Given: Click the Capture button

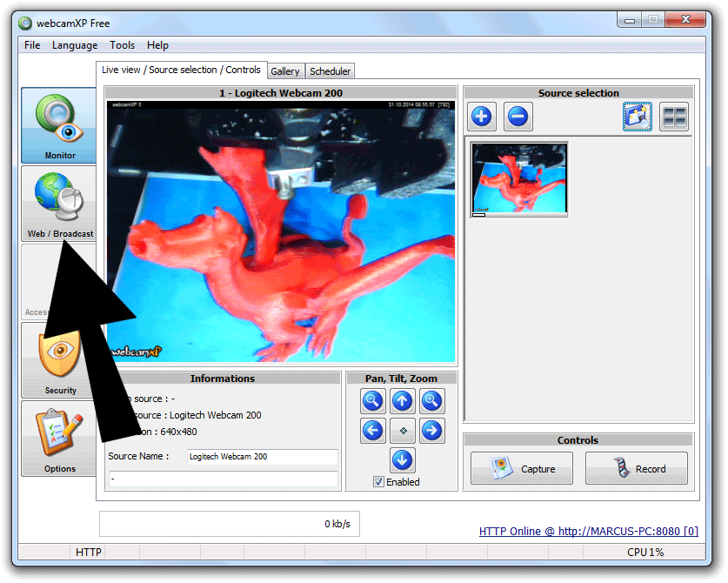Looking at the screenshot, I should [522, 468].
